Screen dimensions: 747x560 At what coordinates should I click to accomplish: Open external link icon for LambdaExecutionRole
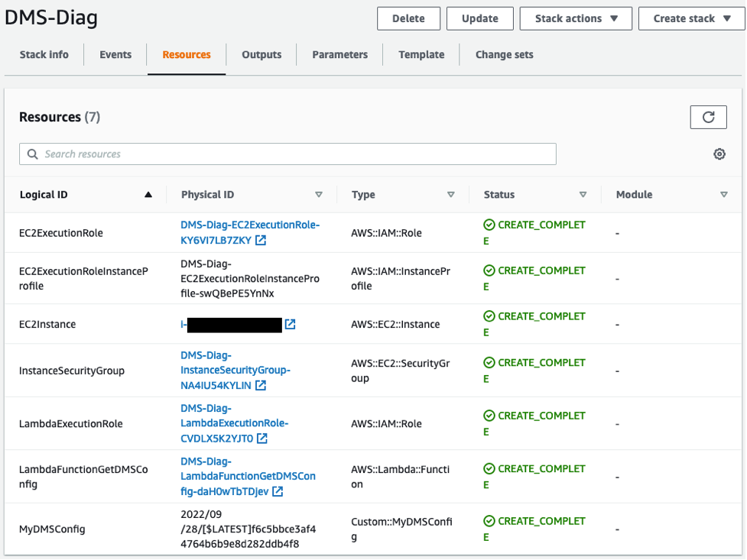[262, 438]
